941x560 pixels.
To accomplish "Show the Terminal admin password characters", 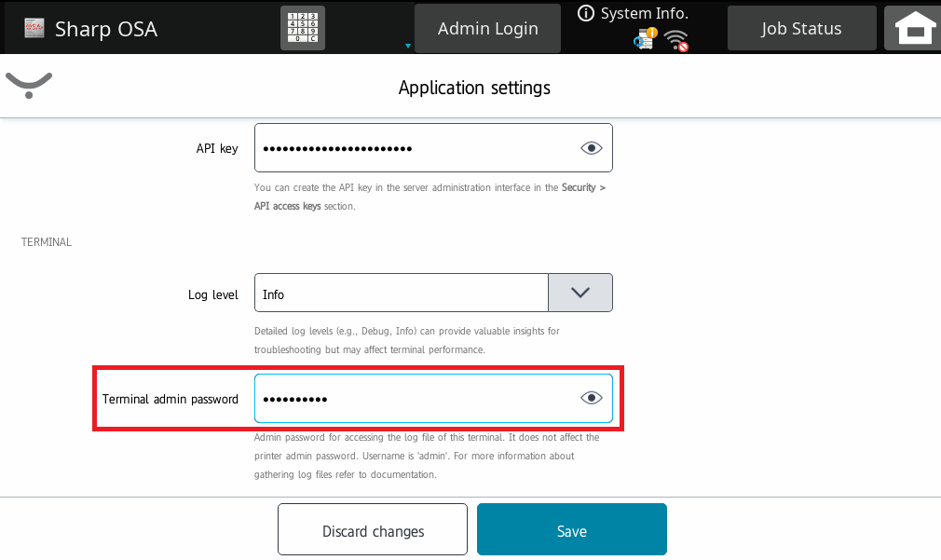I will coord(591,399).
